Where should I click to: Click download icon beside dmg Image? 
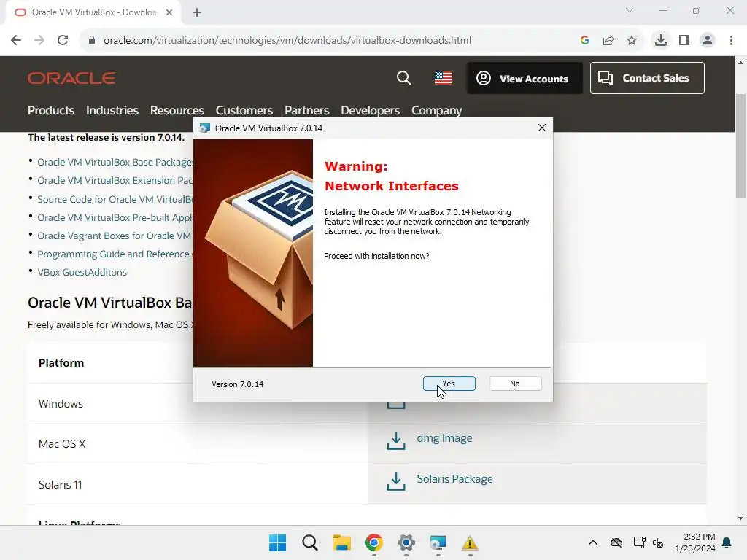click(x=396, y=440)
